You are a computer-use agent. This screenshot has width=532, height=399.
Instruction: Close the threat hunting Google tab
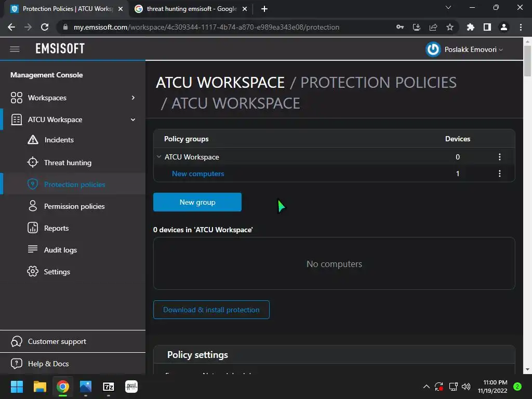pyautogui.click(x=244, y=9)
